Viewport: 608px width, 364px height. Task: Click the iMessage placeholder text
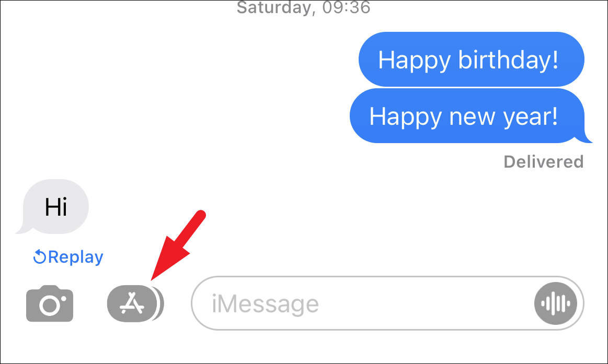pyautogui.click(x=265, y=304)
